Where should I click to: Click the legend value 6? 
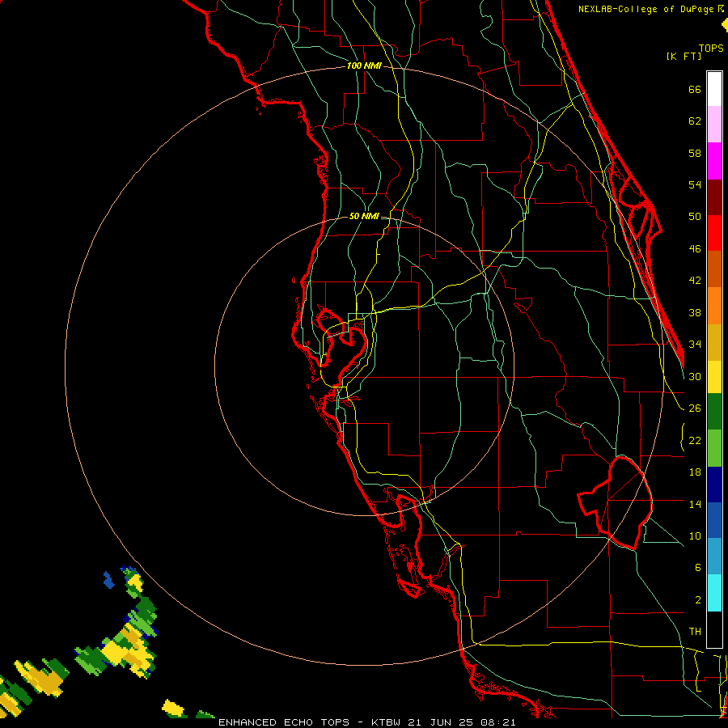pos(697,567)
